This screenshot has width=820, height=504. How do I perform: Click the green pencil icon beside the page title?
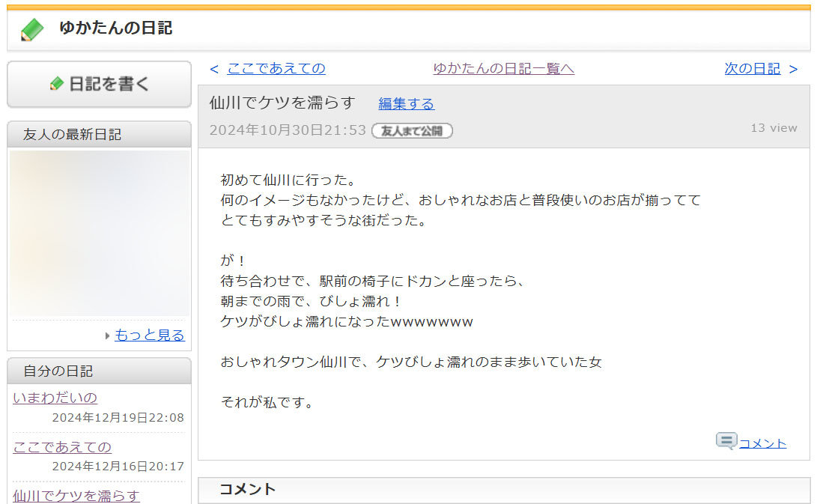pyautogui.click(x=32, y=29)
